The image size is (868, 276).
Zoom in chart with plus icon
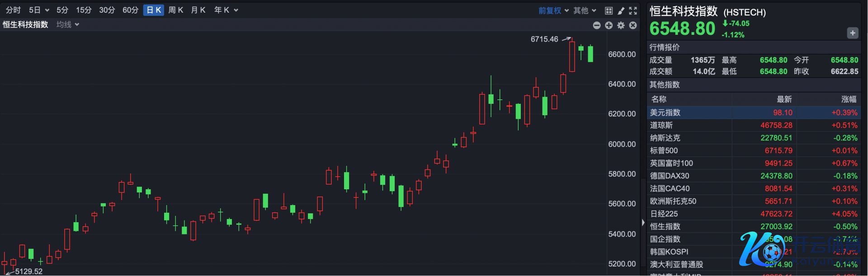pyautogui.click(x=609, y=25)
